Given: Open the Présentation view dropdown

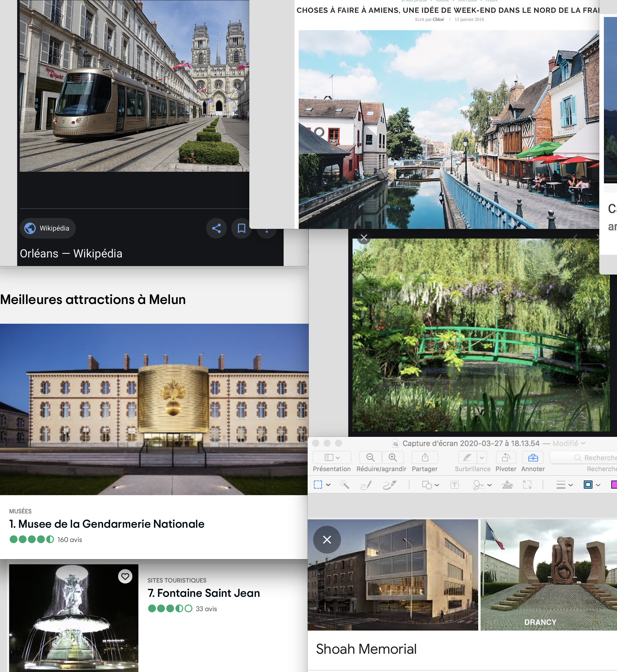Looking at the screenshot, I should coord(332,457).
